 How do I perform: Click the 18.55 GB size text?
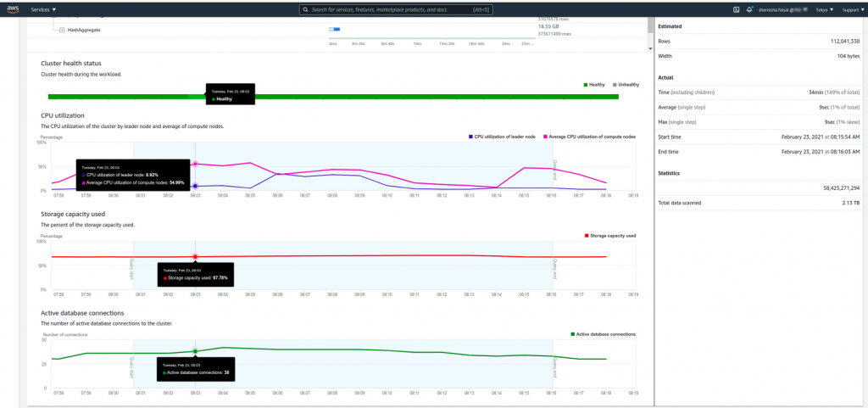click(x=548, y=26)
